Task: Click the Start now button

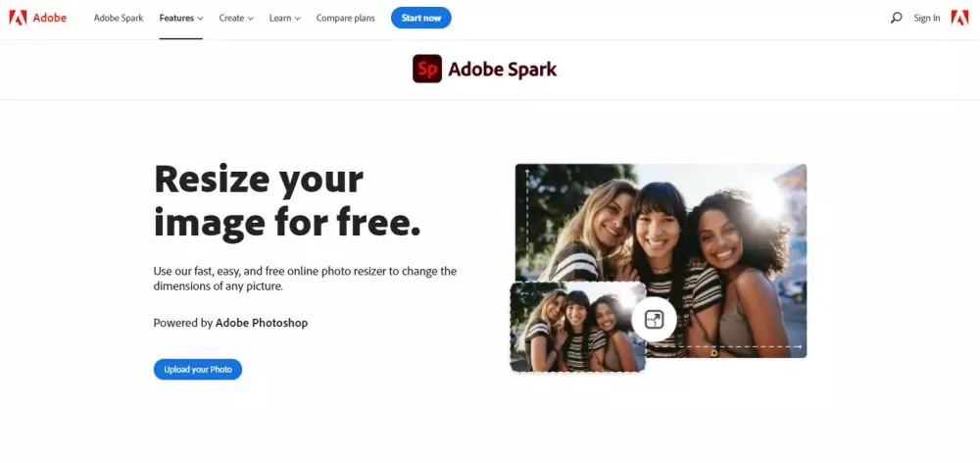Action: (421, 18)
